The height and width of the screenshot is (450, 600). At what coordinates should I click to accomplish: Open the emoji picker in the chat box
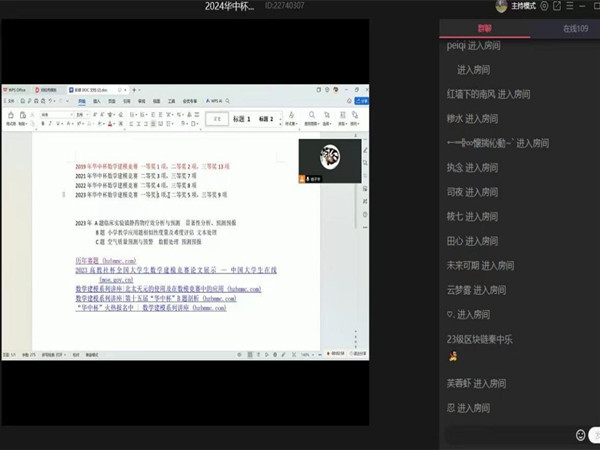pos(580,435)
